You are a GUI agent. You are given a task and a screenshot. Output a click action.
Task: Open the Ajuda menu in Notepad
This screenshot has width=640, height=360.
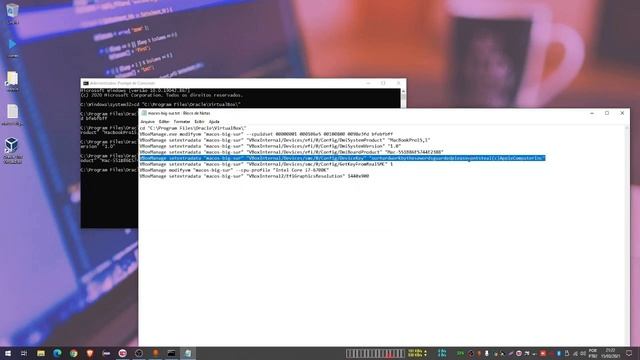click(x=214, y=122)
